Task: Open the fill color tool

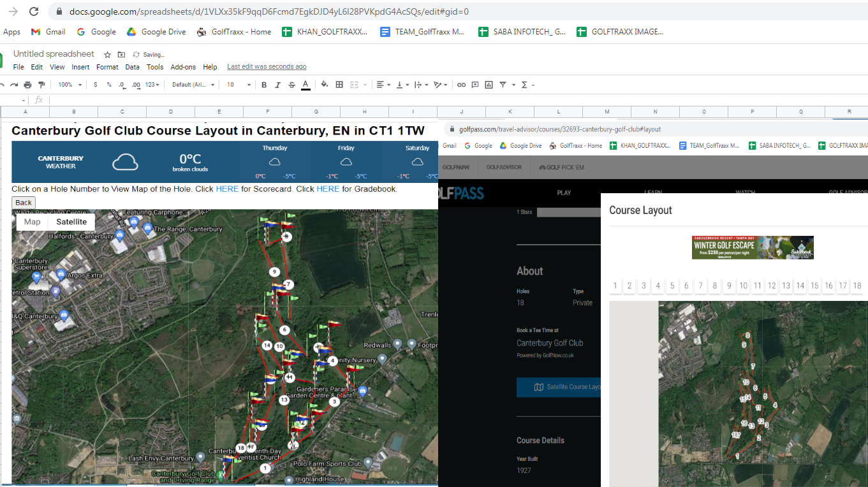Action: point(324,85)
